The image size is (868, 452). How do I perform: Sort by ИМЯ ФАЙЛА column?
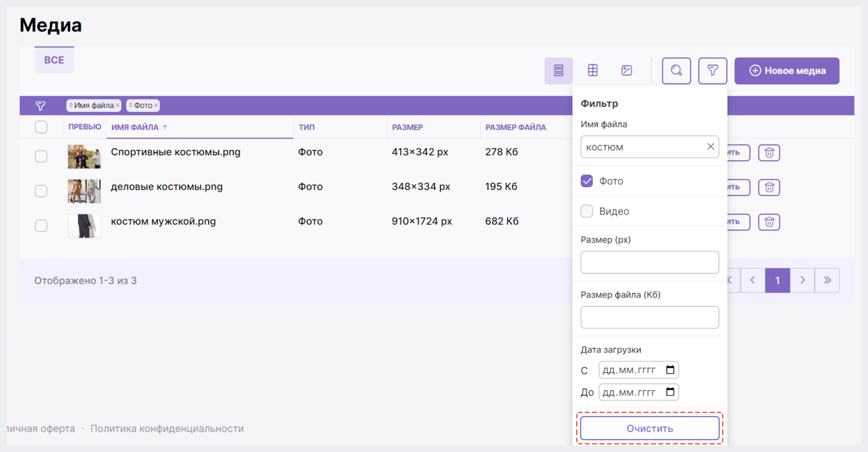point(139,127)
